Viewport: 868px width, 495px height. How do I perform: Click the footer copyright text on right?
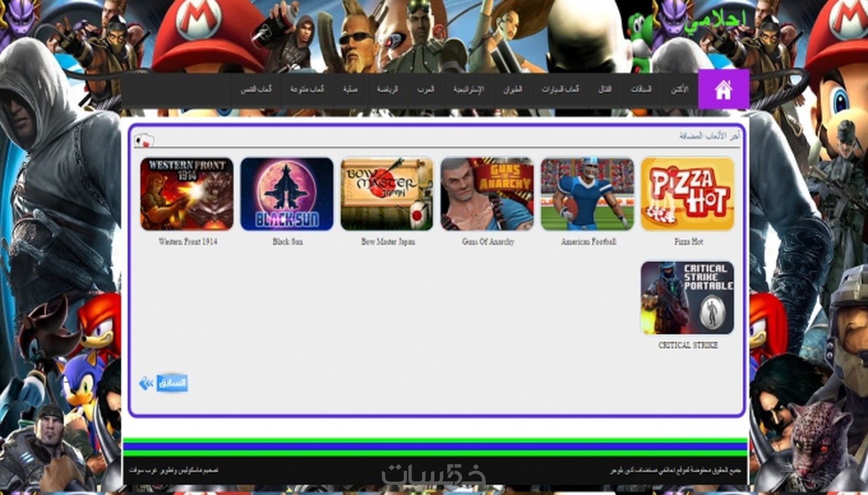coord(675,471)
